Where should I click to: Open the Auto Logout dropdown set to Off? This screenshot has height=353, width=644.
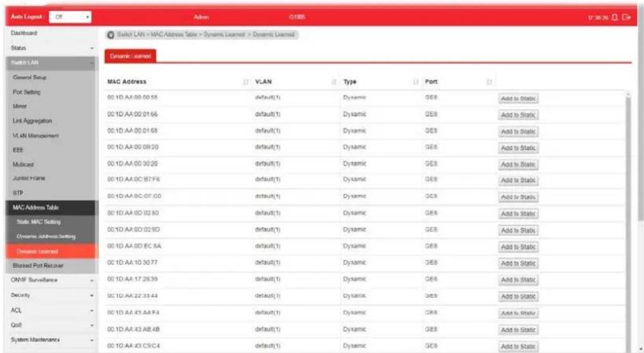pos(70,17)
